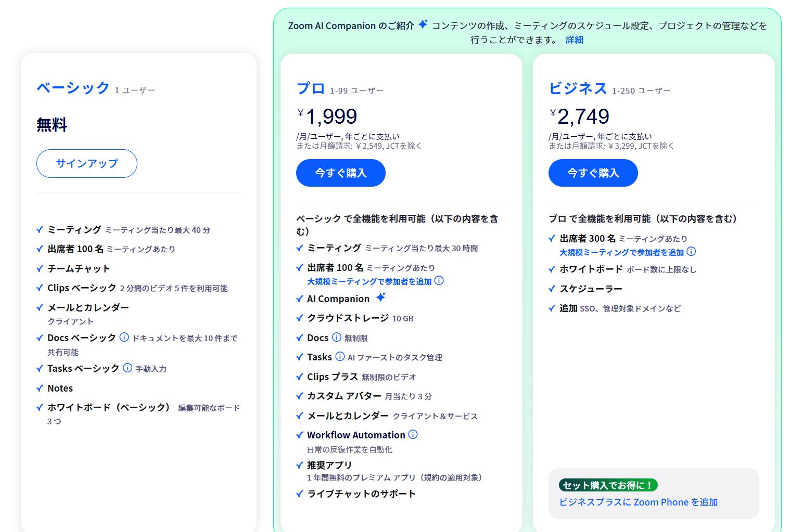
Task: Click checkmark beside 推奨アプリ
Action: coord(299,465)
